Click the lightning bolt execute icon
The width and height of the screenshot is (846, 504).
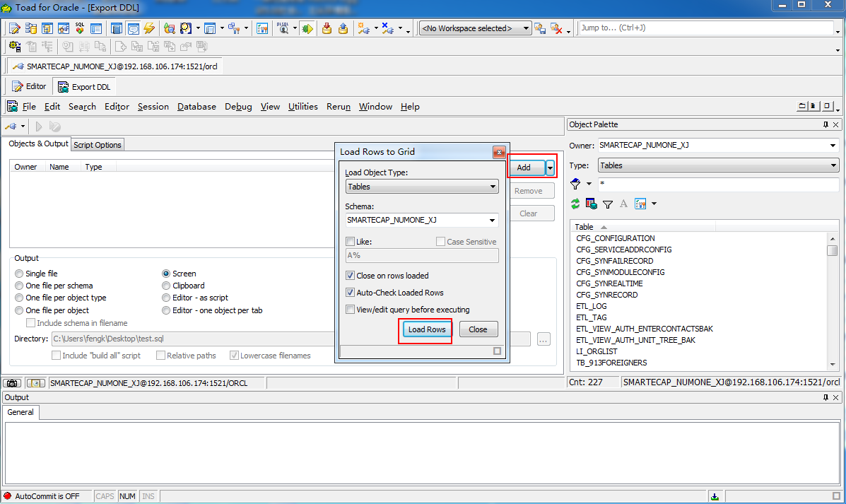point(149,28)
